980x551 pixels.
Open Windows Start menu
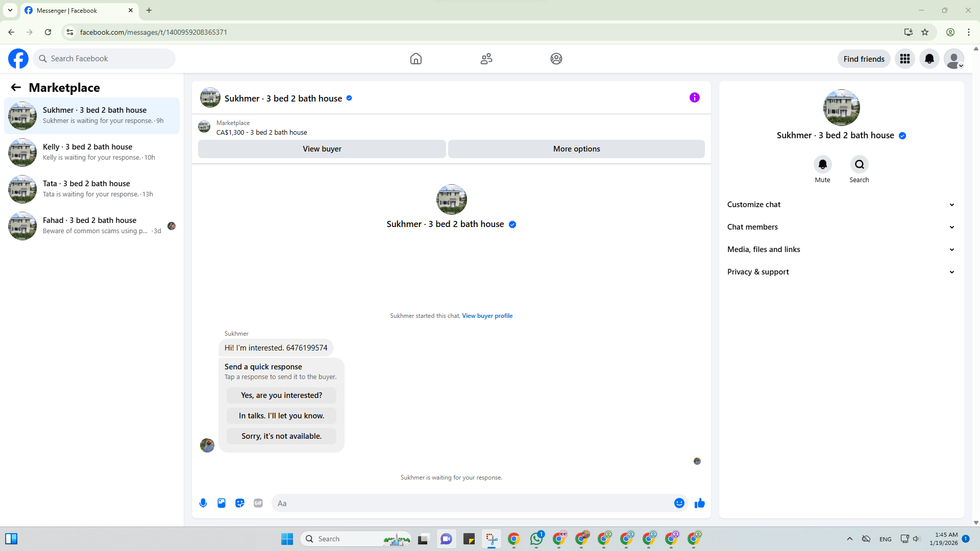coord(287,539)
